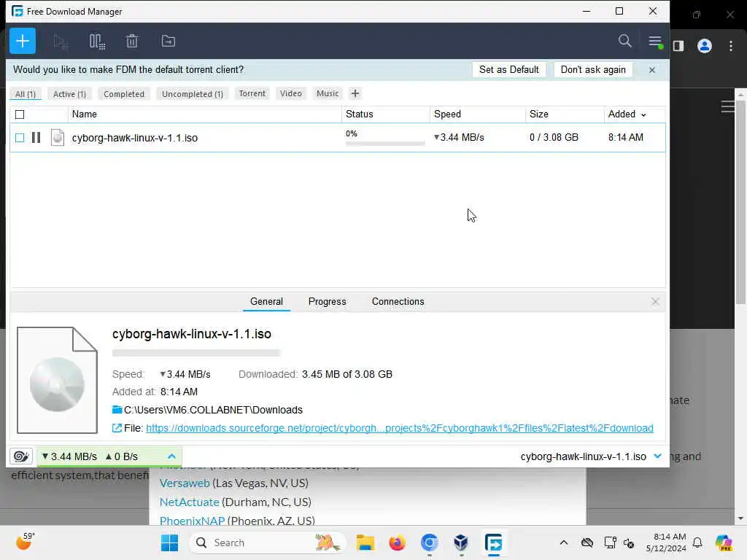Switch to the Progress details tab

[328, 301]
